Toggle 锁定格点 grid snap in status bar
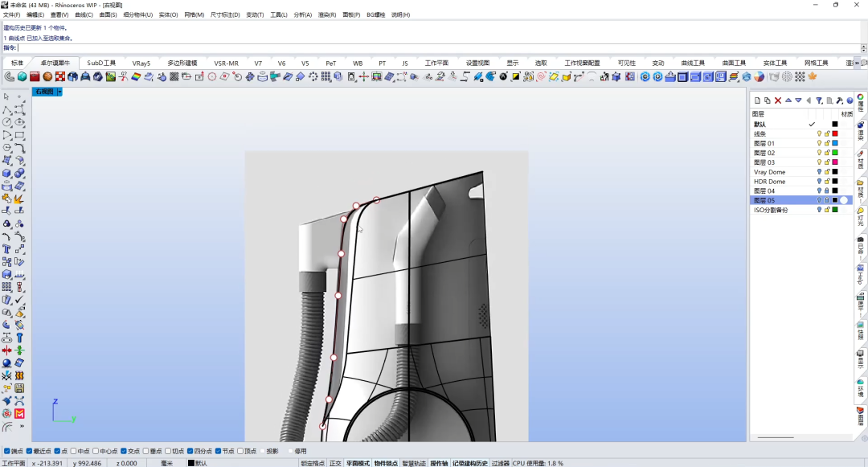The image size is (868, 467). coord(313,463)
